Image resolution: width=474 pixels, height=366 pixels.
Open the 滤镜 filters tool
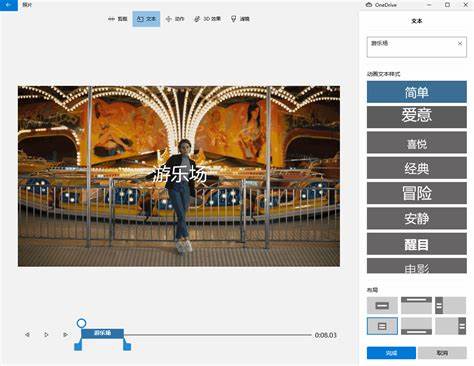coord(240,19)
